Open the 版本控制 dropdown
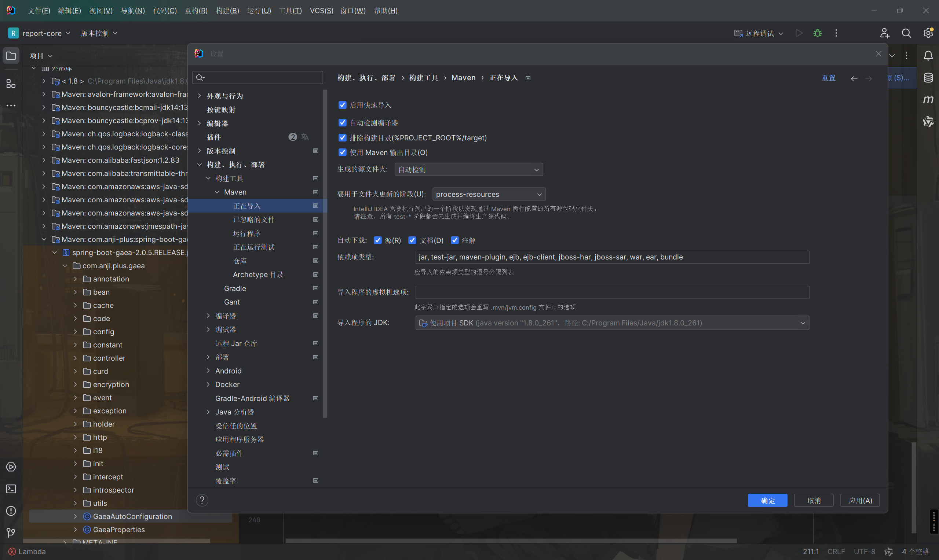The height and width of the screenshot is (560, 939). point(99,33)
